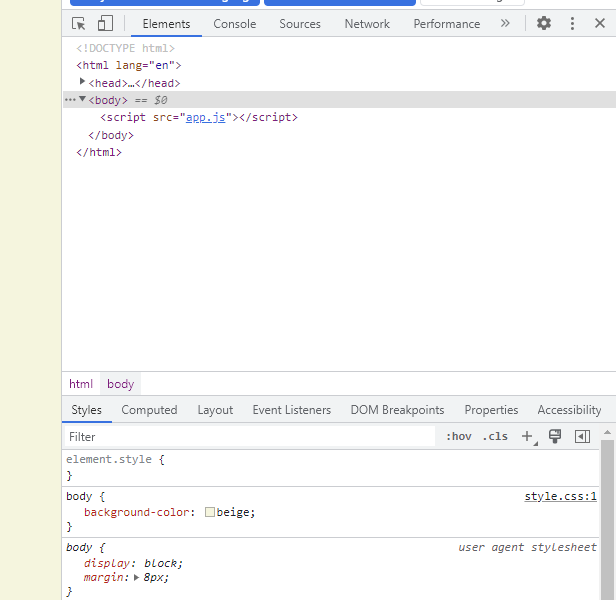Screen dimensions: 616x600
Task: Click the Styles pane scrollbar thumb
Action: 607,519
